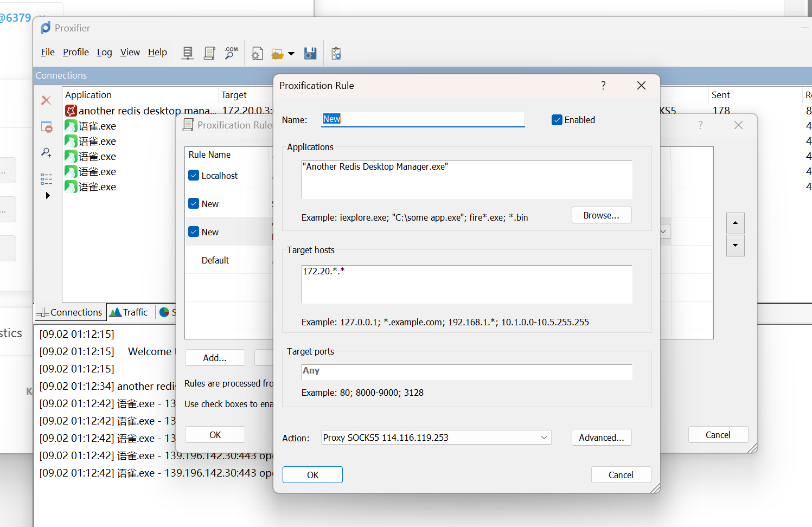Click the list view side icon

click(x=47, y=179)
